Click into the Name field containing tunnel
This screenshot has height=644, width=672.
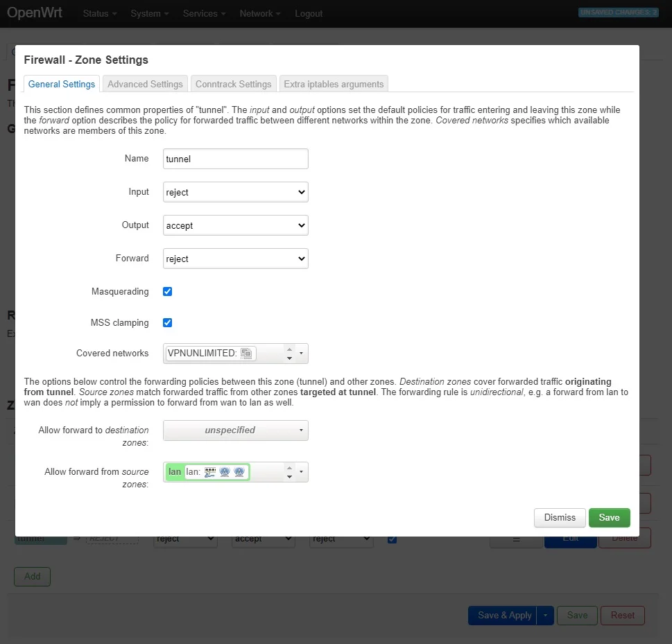[236, 159]
